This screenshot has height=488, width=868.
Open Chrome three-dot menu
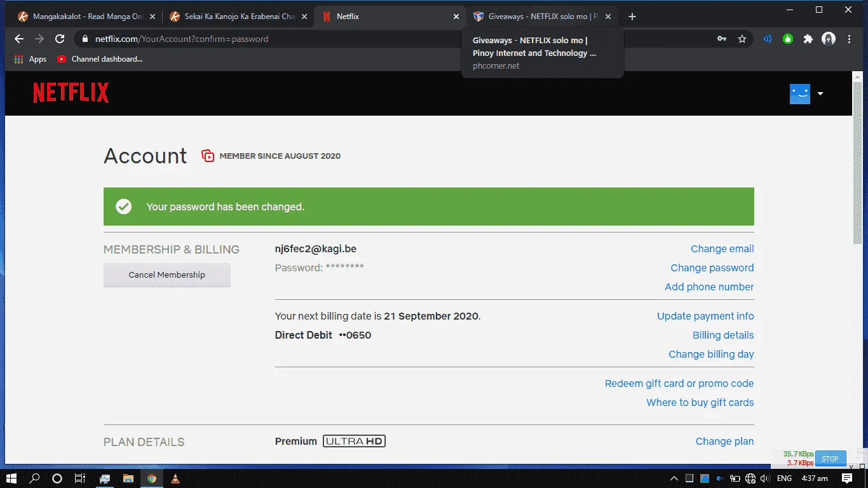coord(850,39)
